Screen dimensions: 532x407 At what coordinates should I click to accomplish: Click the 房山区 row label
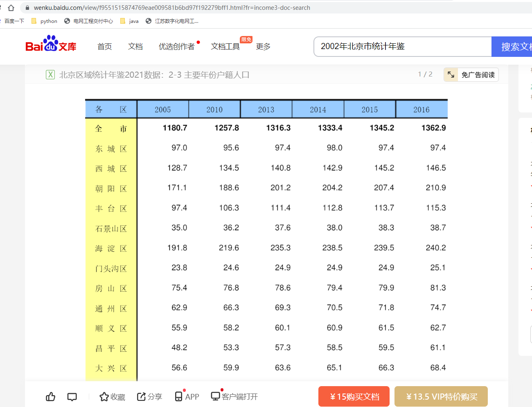point(111,289)
